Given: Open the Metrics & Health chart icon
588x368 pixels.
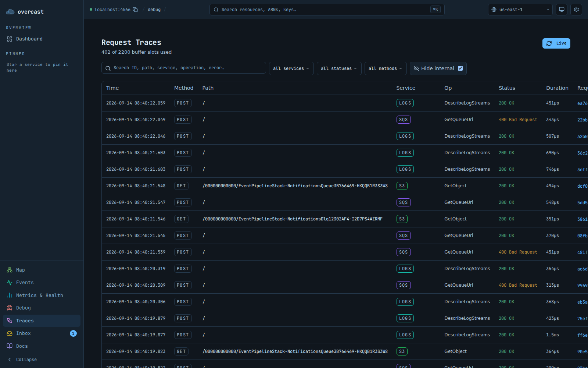Looking at the screenshot, I should pyautogui.click(x=10, y=296).
